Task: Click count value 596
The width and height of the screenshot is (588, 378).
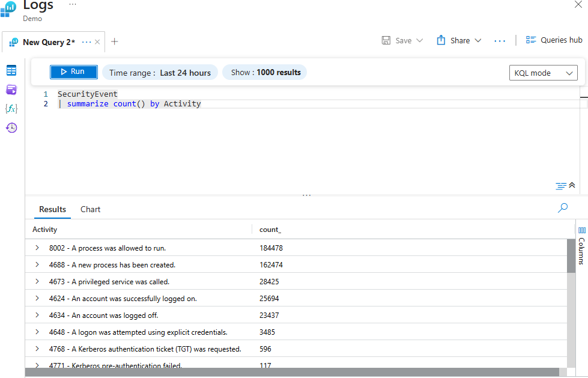Action: point(265,349)
